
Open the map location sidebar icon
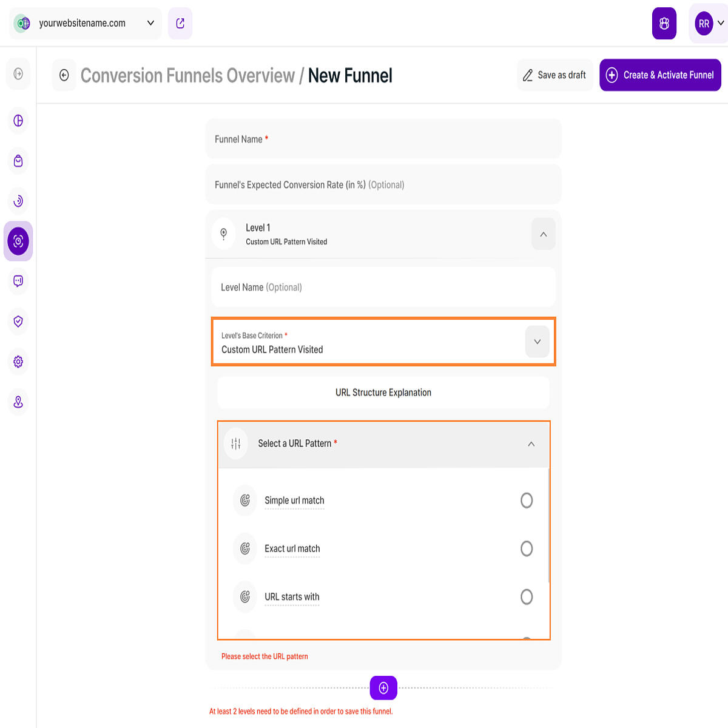[18, 402]
